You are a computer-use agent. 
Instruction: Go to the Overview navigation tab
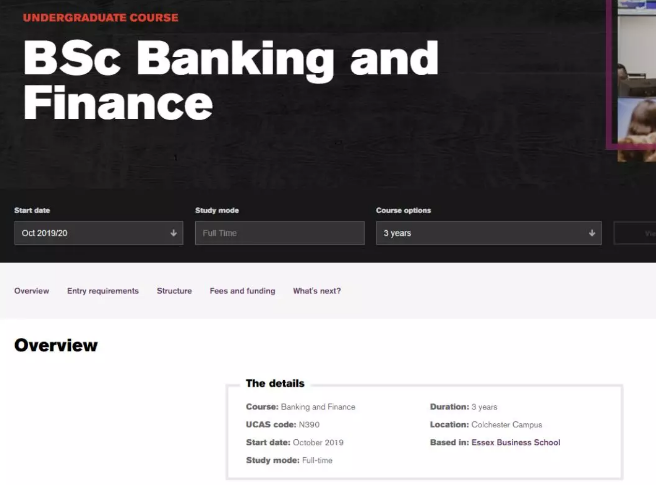pos(32,291)
